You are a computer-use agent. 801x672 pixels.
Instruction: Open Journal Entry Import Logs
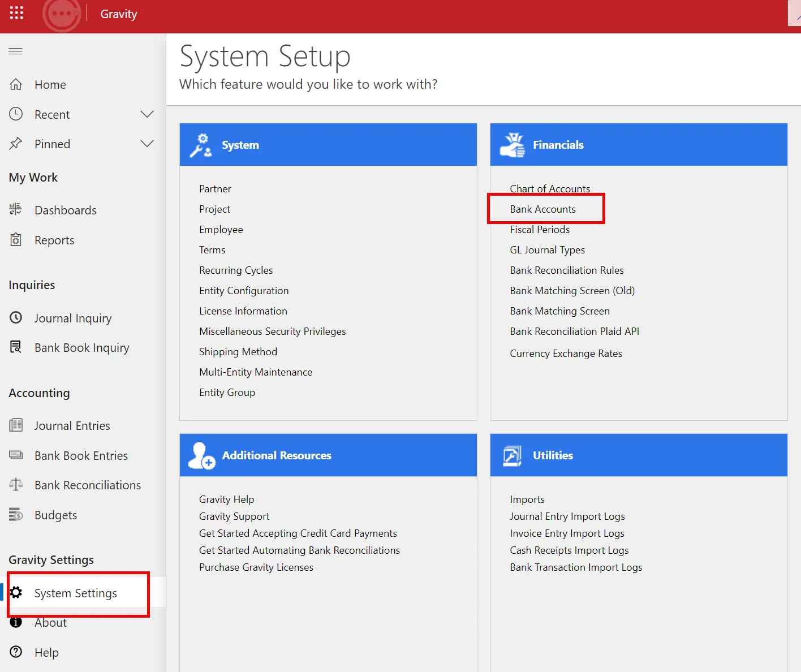(567, 516)
